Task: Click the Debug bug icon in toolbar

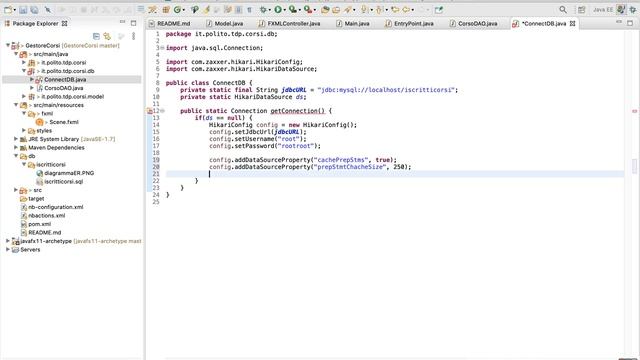Action: point(263,10)
